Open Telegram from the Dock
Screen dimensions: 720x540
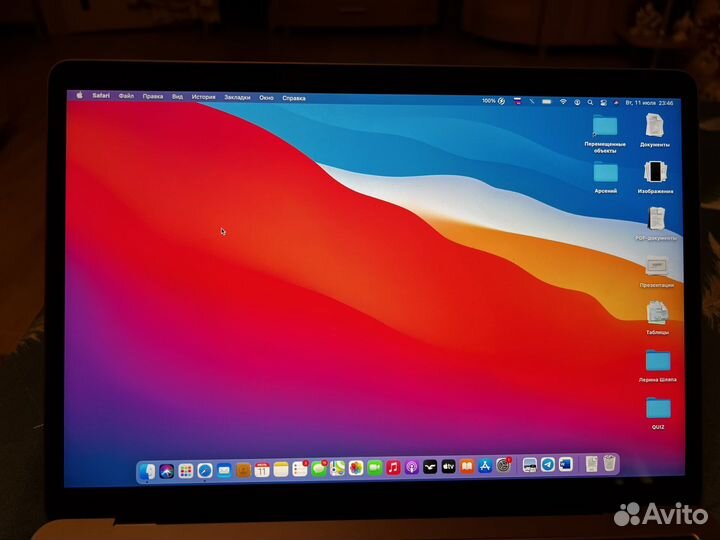(x=547, y=465)
